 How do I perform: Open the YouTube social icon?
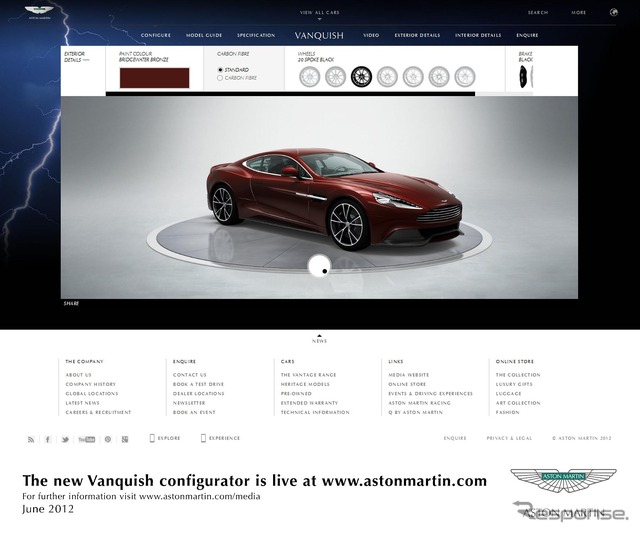[x=87, y=439]
